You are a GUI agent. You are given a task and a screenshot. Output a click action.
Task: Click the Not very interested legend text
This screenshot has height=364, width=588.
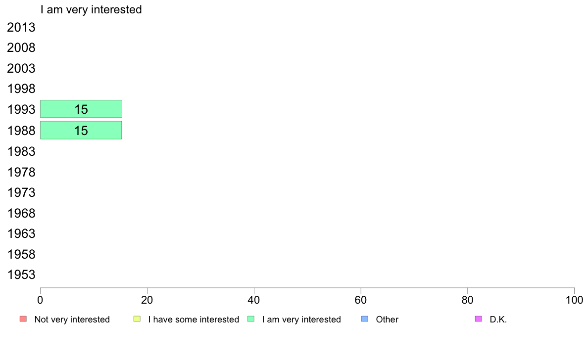pyautogui.click(x=72, y=319)
